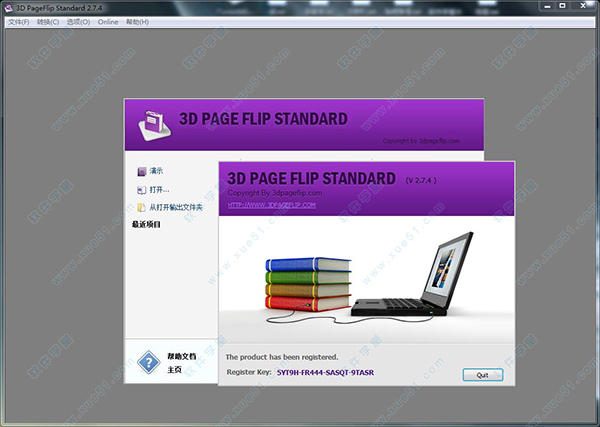600x427 pixels.
Task: Close the 3D PageFlip Standard window
Action: (583, 6)
